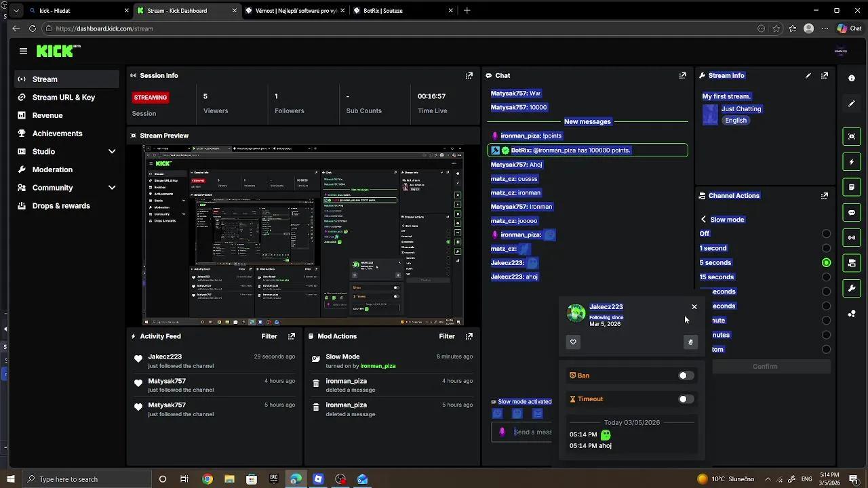
Task: Toggle the chat bubble widget icon in right sidebar
Action: [x=852, y=212]
